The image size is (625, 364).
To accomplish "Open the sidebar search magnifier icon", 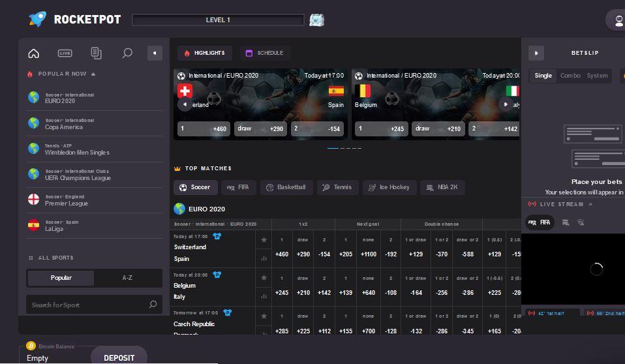I will [x=127, y=53].
